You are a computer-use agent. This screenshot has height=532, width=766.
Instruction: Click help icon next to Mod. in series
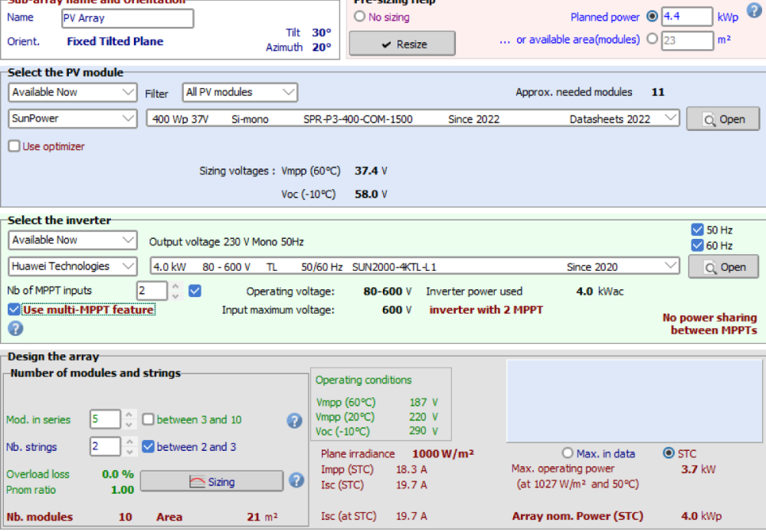coord(294,420)
